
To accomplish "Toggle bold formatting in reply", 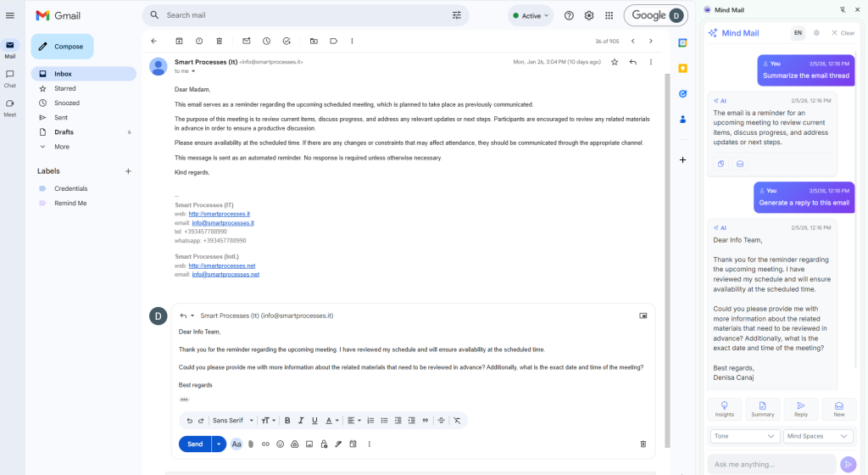I will click(287, 420).
